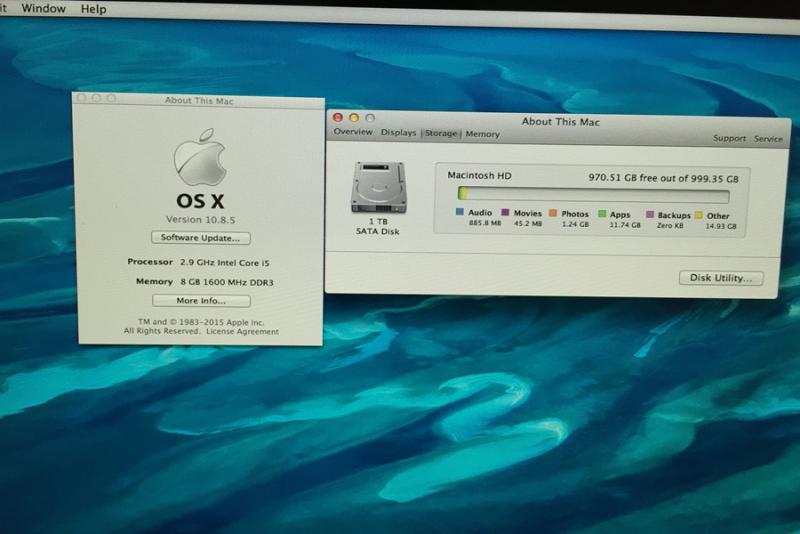
Task: Open the Help menu in menu bar
Action: click(93, 9)
